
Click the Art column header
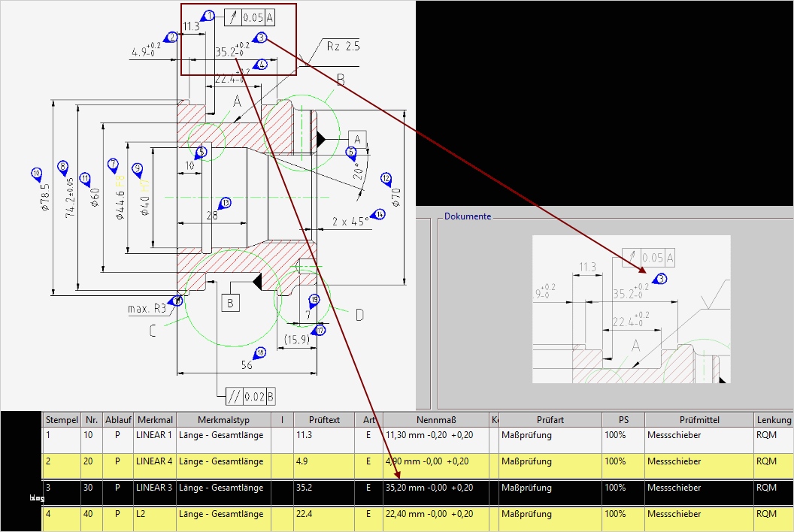[368, 419]
